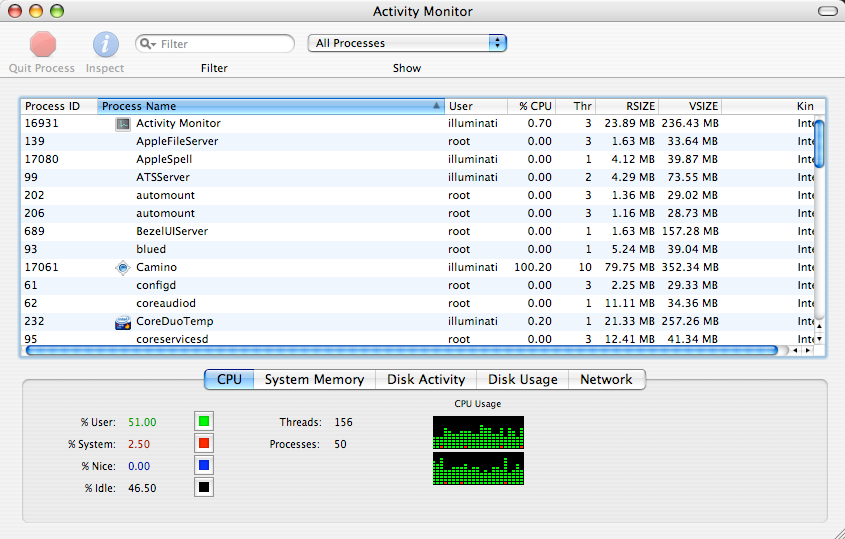
Task: Click the window resize grip corner
Action: pos(838,533)
